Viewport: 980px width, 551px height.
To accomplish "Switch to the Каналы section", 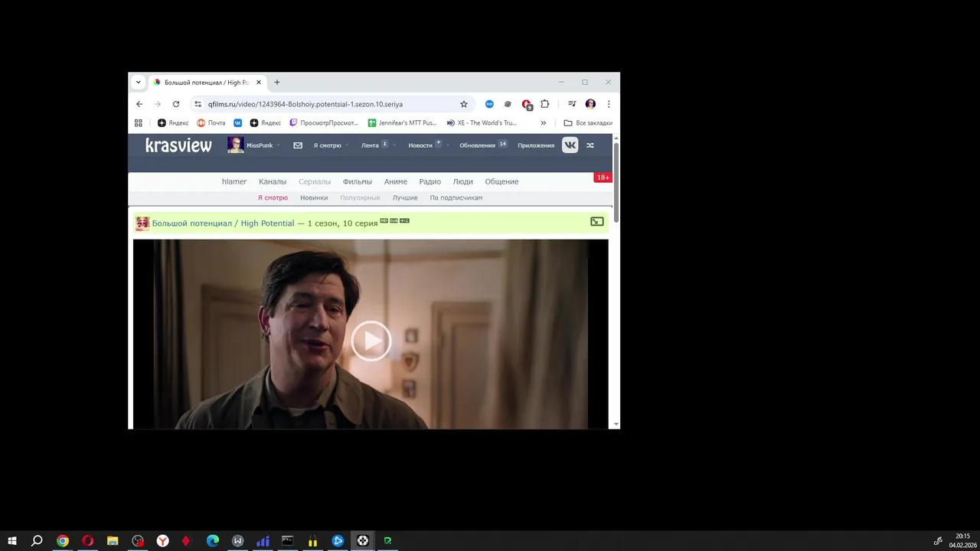I will (273, 181).
